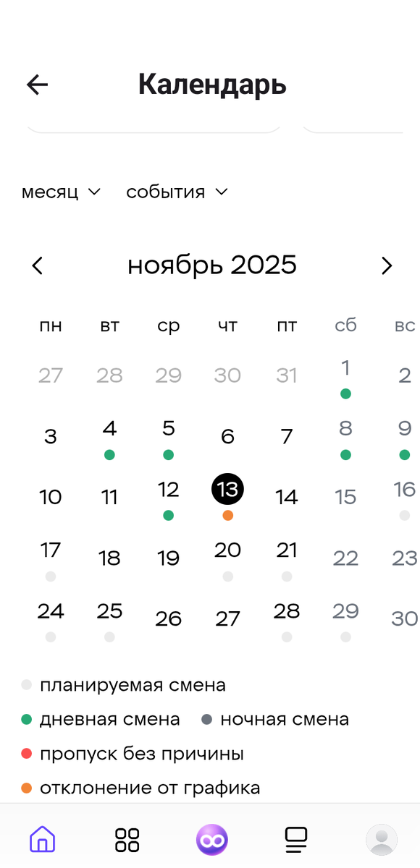
Task: Go to next month using right chevron
Action: click(387, 265)
